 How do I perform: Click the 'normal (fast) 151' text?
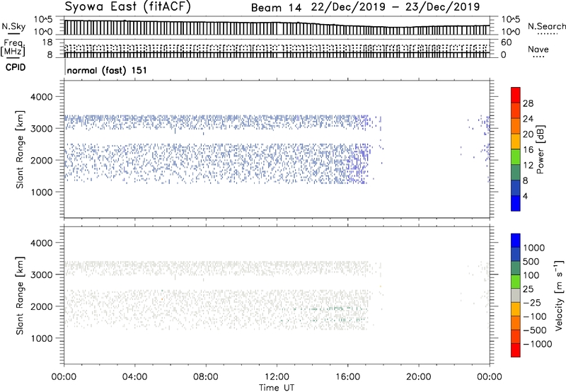[x=107, y=70]
